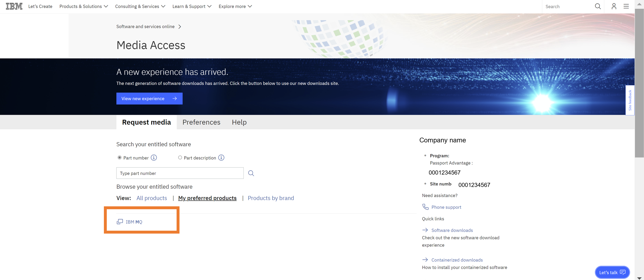Screen dimensions: 644x280
Task: Select My preferred products view
Action: click(x=207, y=198)
